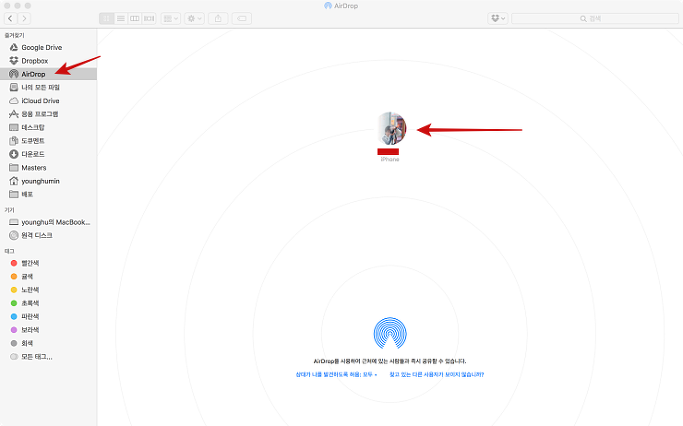Open Masters folder in sidebar

[48, 168]
